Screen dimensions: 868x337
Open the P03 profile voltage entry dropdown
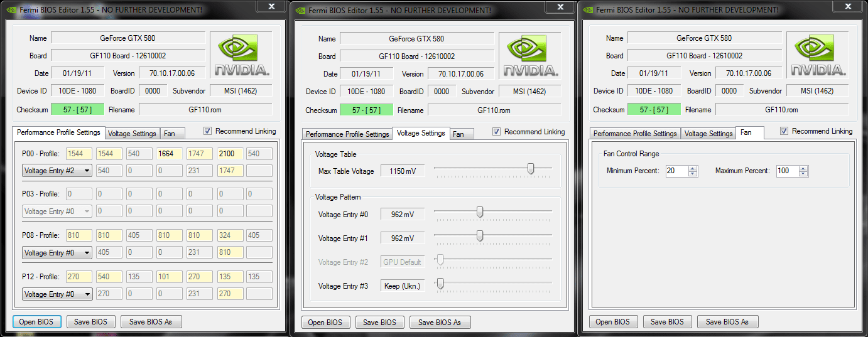57,211
